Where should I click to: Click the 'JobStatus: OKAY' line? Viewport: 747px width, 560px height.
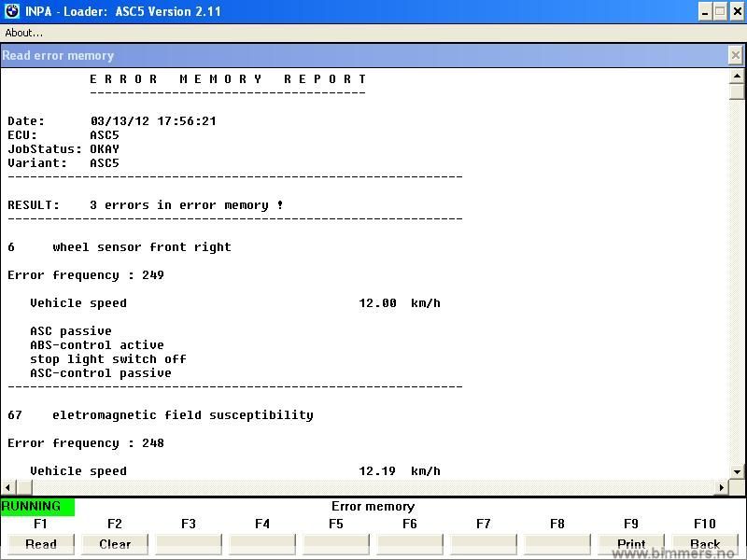tap(63, 149)
